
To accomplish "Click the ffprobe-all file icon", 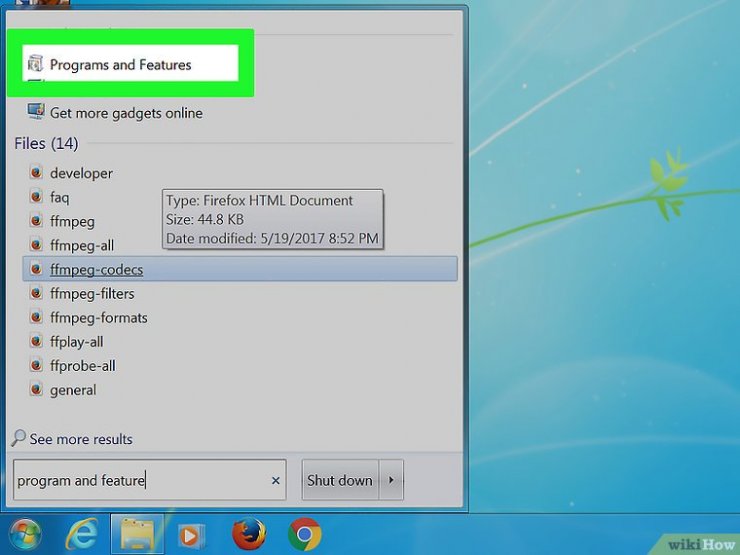I will tap(36, 365).
